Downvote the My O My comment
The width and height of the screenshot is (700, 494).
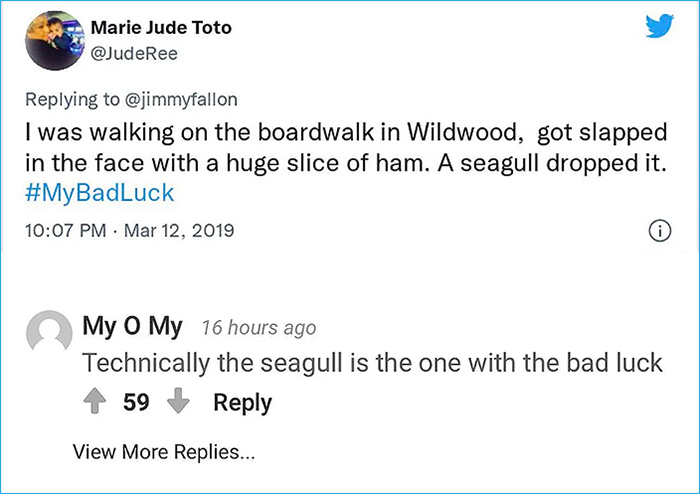click(x=178, y=402)
